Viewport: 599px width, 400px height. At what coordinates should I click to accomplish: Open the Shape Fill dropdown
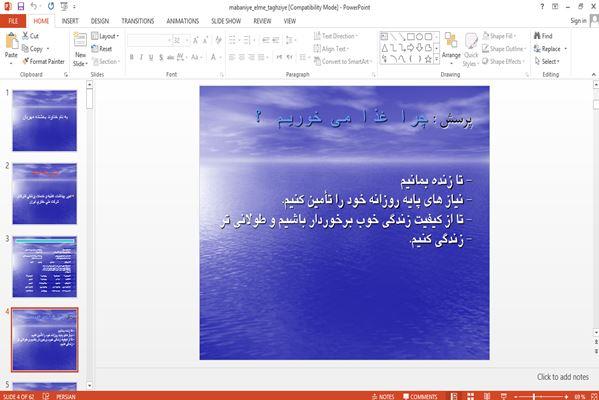pos(499,36)
